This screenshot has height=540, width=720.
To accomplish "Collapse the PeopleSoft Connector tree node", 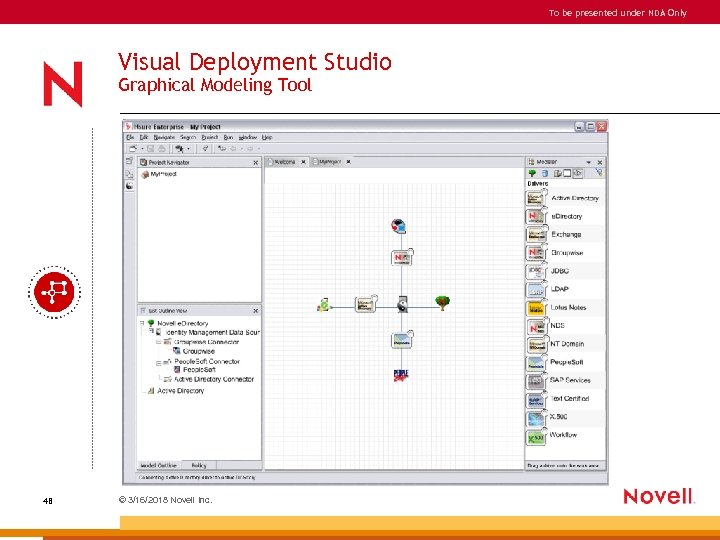I will [158, 363].
